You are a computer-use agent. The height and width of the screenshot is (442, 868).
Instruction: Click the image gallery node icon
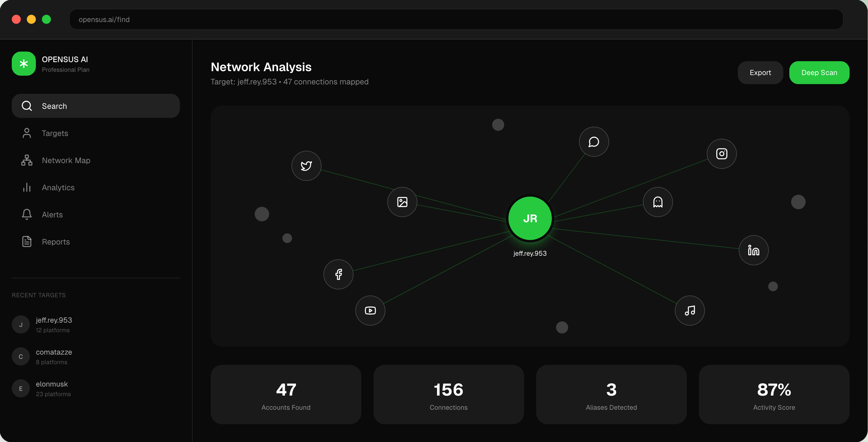pos(402,202)
